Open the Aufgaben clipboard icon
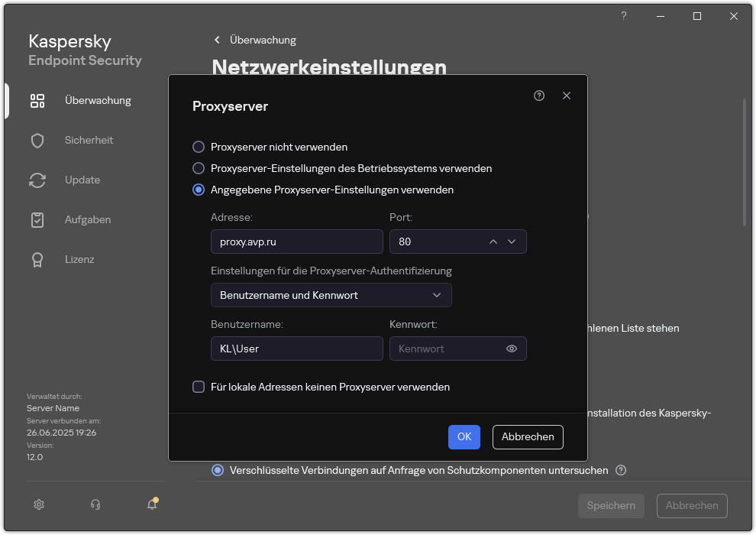 (37, 219)
